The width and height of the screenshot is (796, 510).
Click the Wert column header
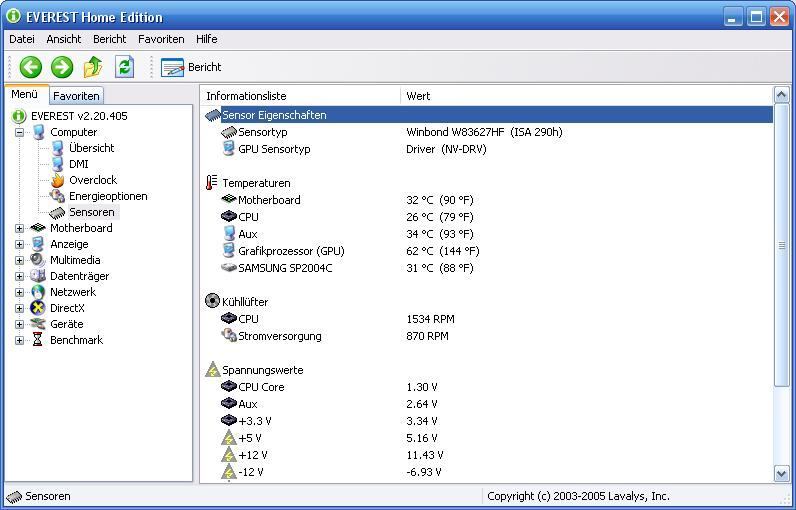(x=585, y=96)
